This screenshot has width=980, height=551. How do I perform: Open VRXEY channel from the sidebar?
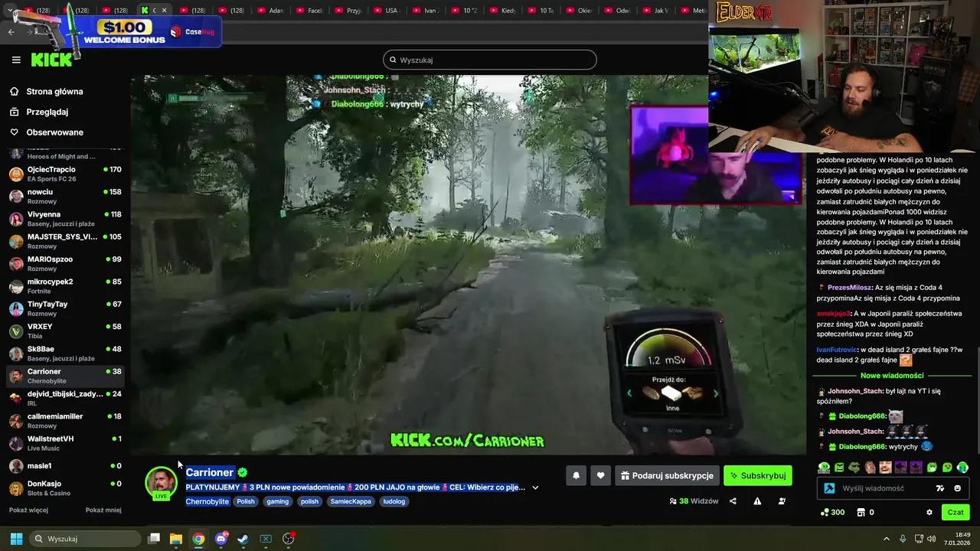click(x=65, y=331)
